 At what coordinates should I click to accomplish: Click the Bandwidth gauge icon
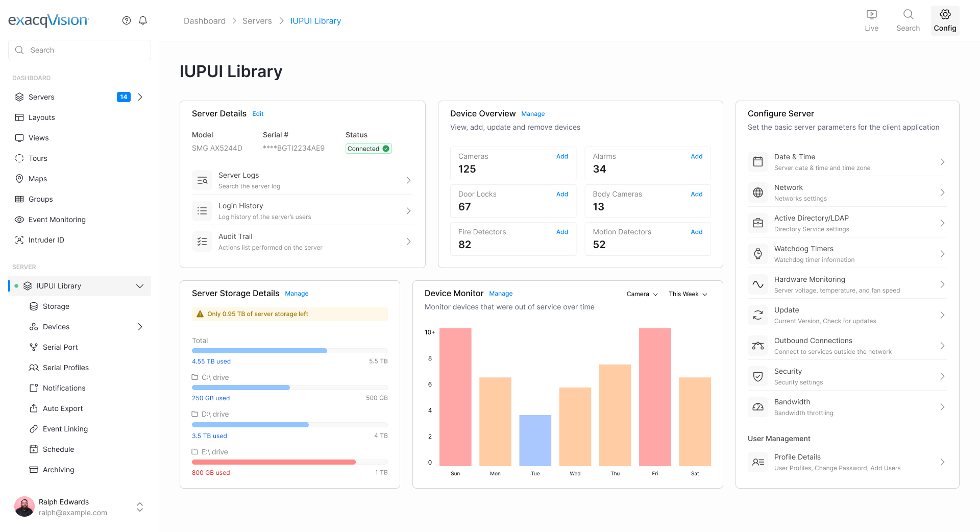758,407
